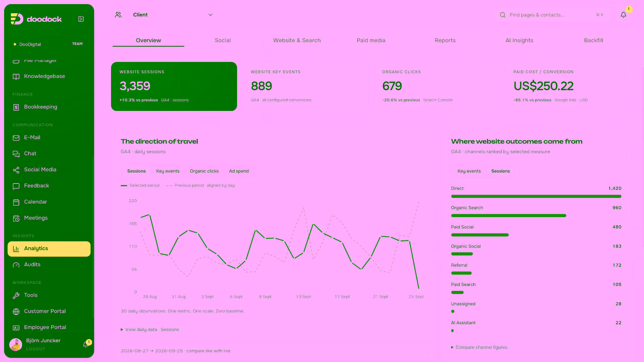Expand View daily data Sessions

pyautogui.click(x=150, y=329)
